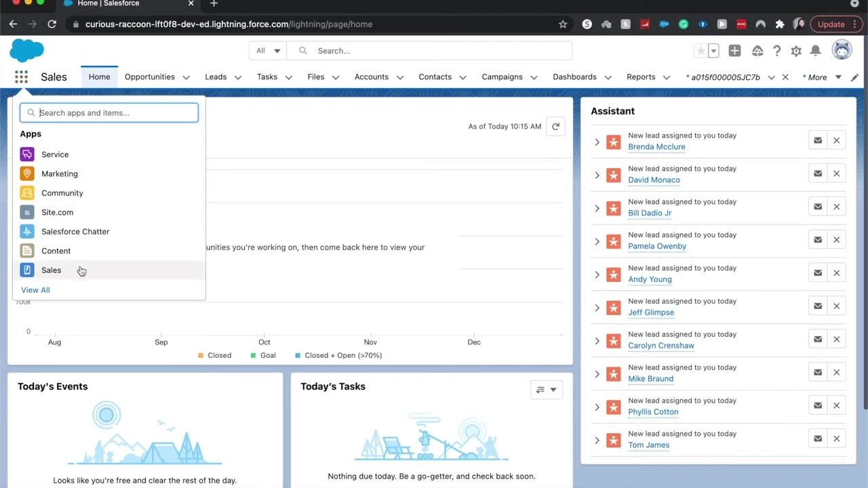Image resolution: width=868 pixels, height=488 pixels.
Task: Switch to the Home tab
Action: point(99,77)
